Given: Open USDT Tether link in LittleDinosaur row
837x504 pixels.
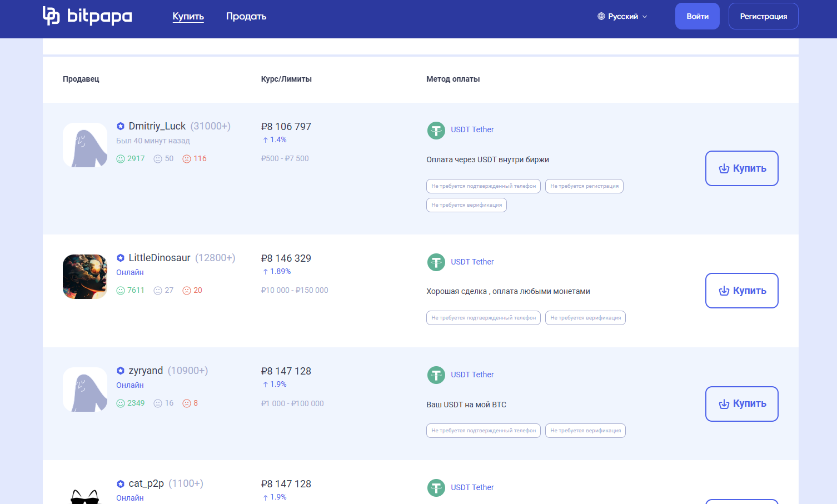Looking at the screenshot, I should point(472,262).
